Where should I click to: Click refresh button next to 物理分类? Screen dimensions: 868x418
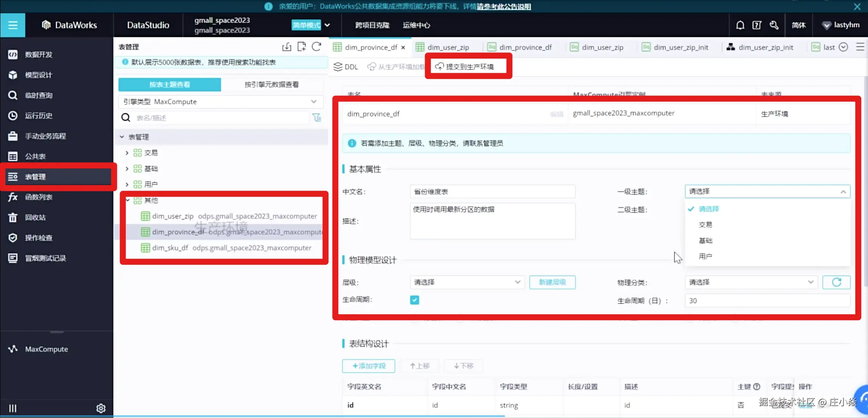point(836,282)
